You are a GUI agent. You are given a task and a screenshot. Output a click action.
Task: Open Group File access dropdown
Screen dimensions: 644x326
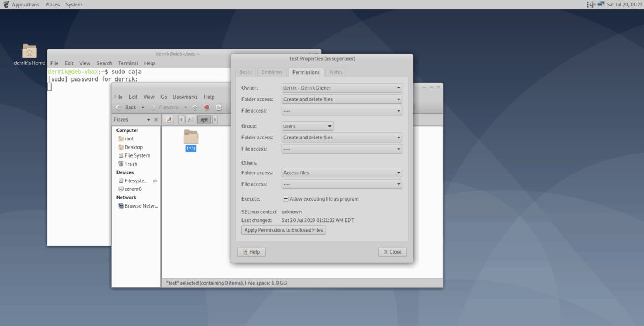pos(342,150)
